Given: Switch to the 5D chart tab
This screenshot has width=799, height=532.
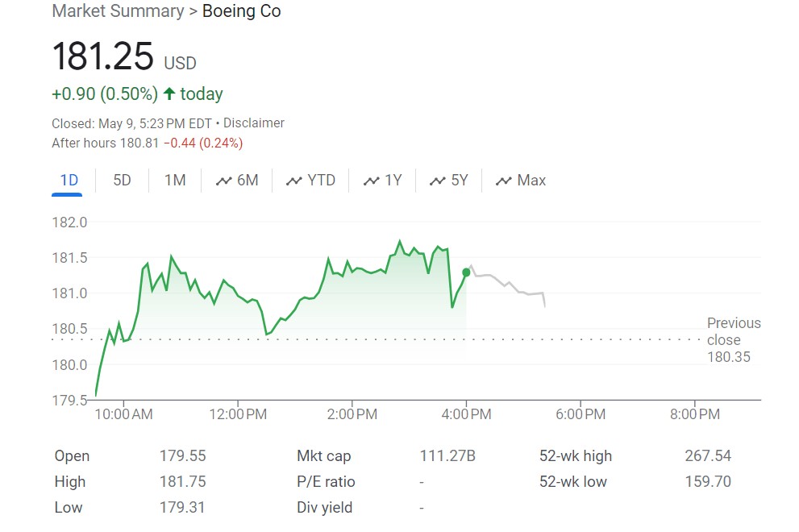Looking at the screenshot, I should click(122, 181).
